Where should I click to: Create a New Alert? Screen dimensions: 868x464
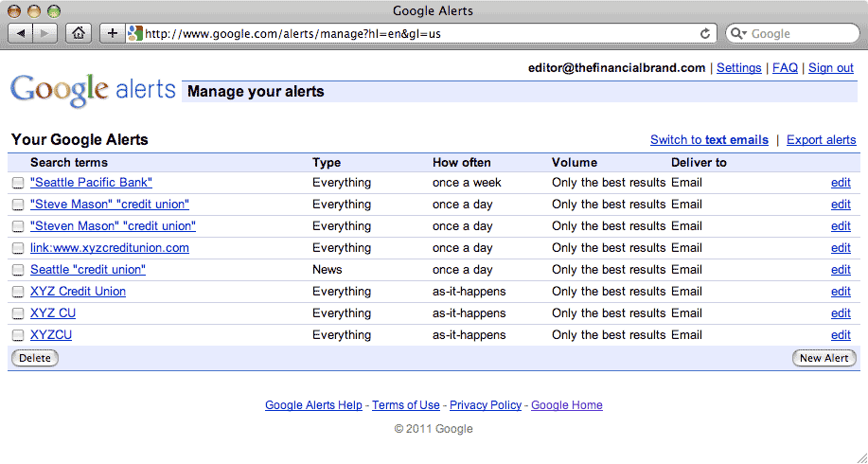[x=824, y=358]
